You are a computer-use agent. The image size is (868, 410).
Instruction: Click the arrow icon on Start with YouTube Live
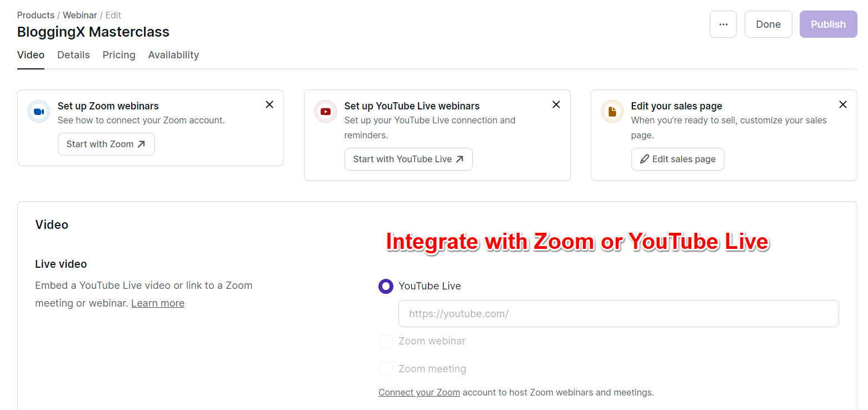tap(460, 159)
